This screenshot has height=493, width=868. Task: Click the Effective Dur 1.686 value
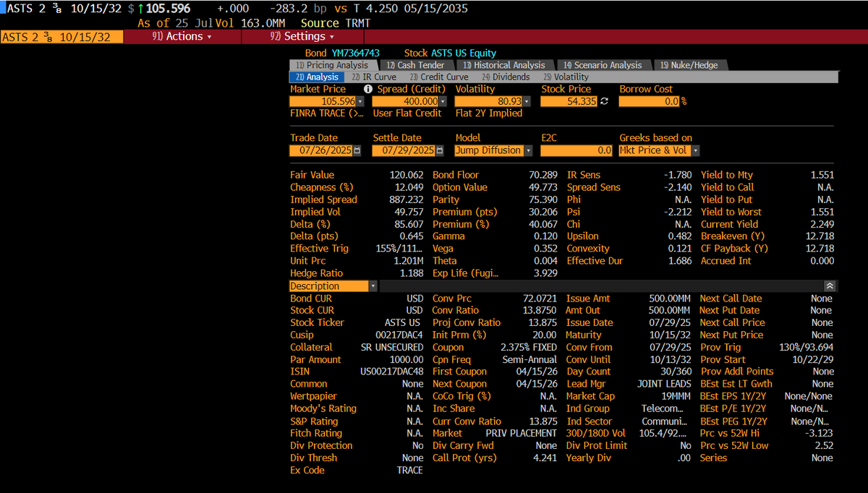680,261
